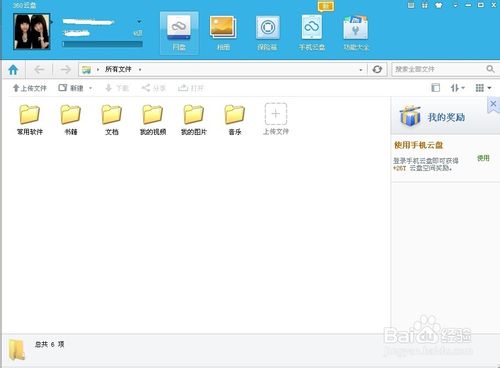The height and width of the screenshot is (368, 500).
Task: Click the 下载 download button
Action: tap(117, 88)
